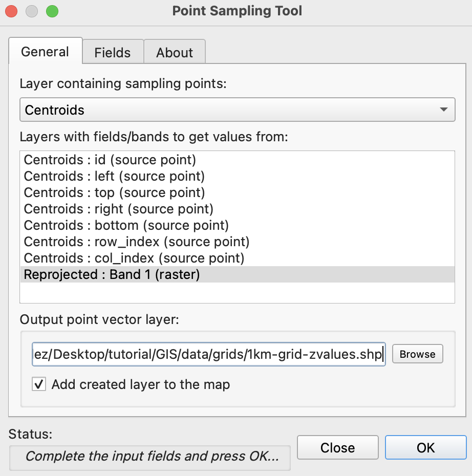Choose 'Centroids : right (source point)' field

(x=119, y=209)
